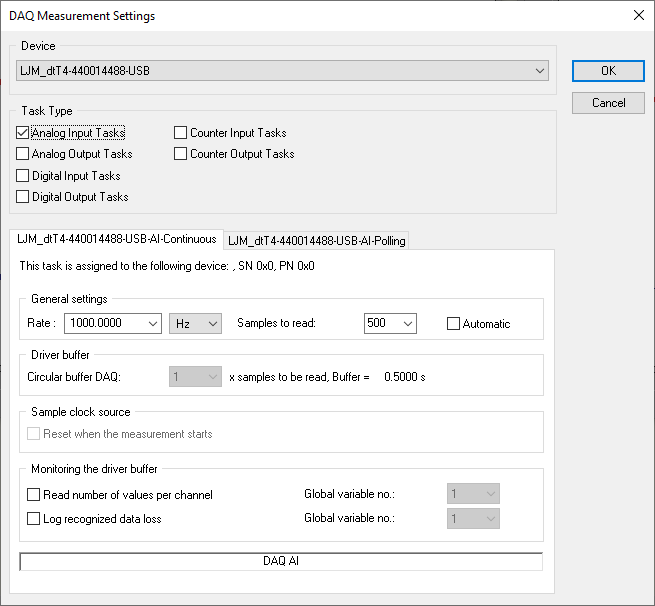This screenshot has width=655, height=606.
Task: Toggle the Automatic checkbox
Action: tap(453, 324)
